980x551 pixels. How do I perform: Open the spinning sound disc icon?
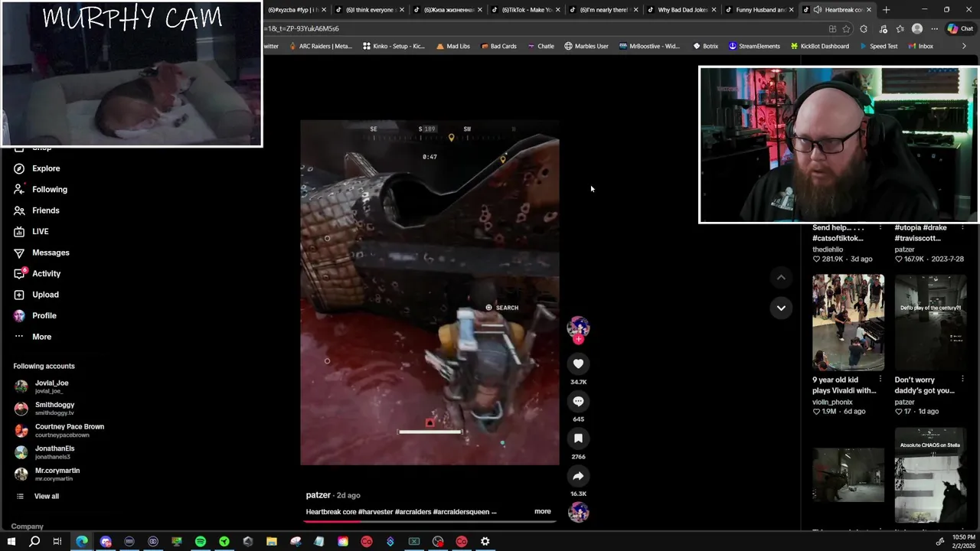tap(578, 512)
